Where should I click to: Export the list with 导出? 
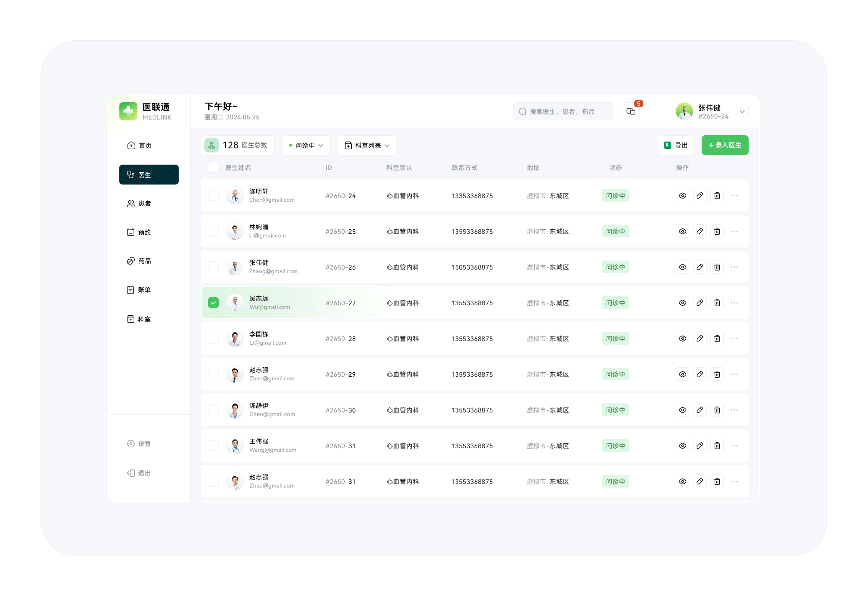675,145
